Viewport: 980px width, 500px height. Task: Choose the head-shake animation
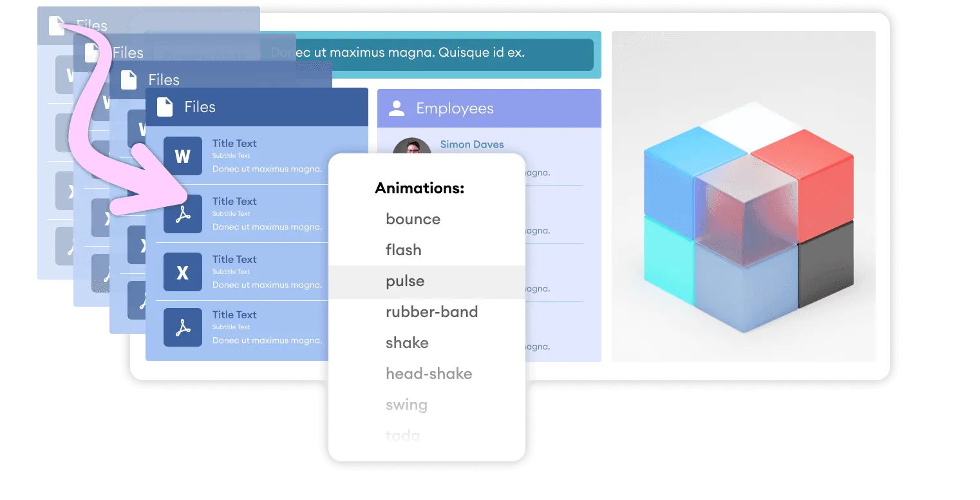point(429,374)
